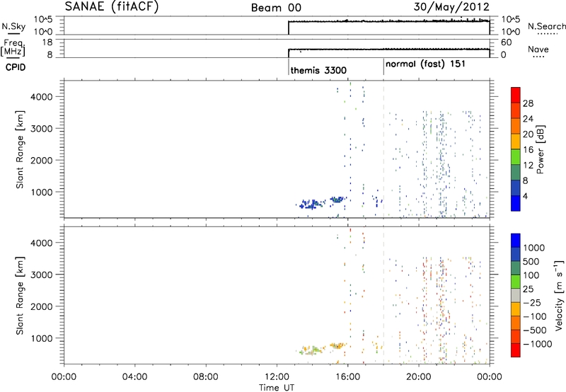Pick the 20–24 dB orange segment of Power colorbar
The width and height of the screenshot is (566, 392).
point(516,126)
